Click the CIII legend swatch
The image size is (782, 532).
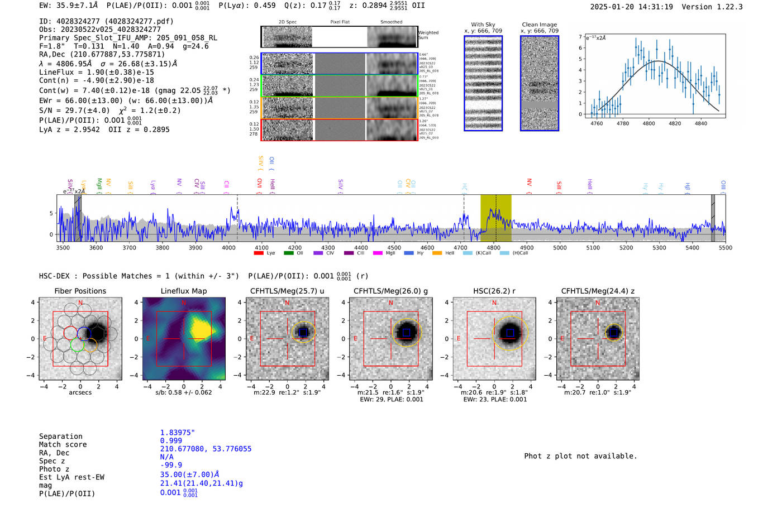349,253
